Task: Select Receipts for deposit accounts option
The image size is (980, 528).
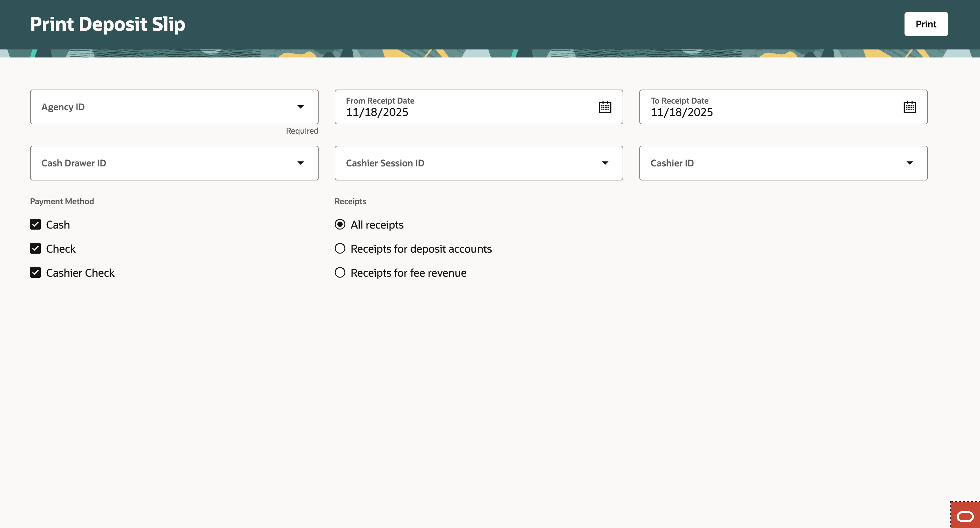Action: [x=340, y=248]
